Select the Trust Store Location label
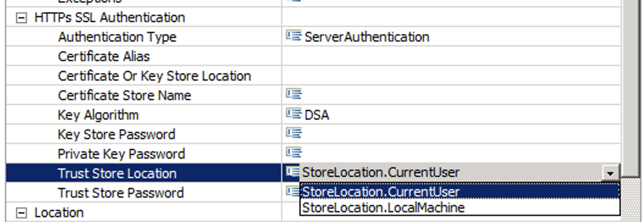Viewport: 644px width, 222px height. click(117, 173)
